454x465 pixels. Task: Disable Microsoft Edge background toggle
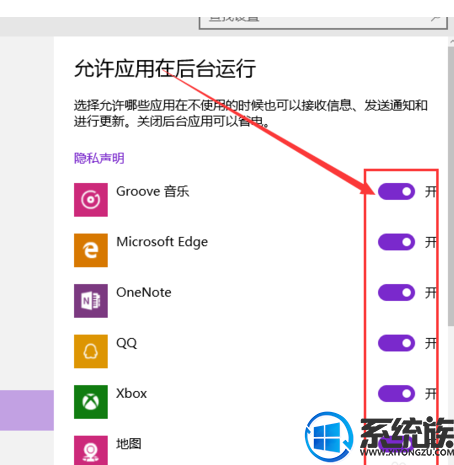396,242
